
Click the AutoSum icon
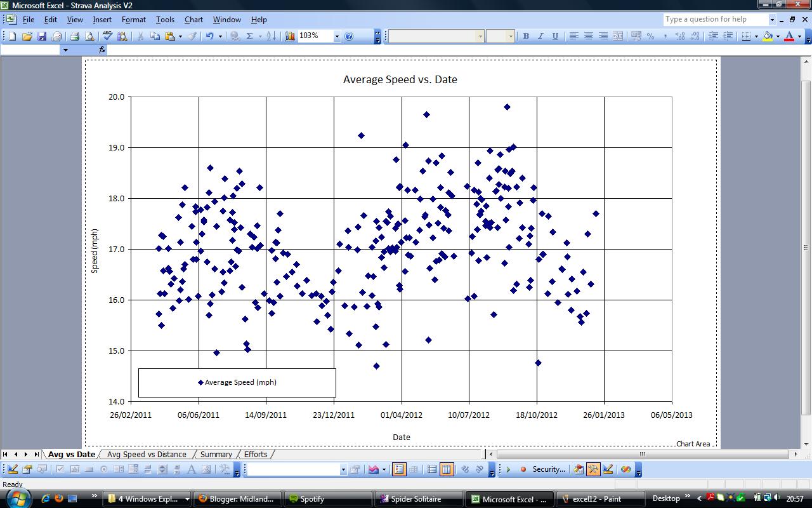(249, 36)
